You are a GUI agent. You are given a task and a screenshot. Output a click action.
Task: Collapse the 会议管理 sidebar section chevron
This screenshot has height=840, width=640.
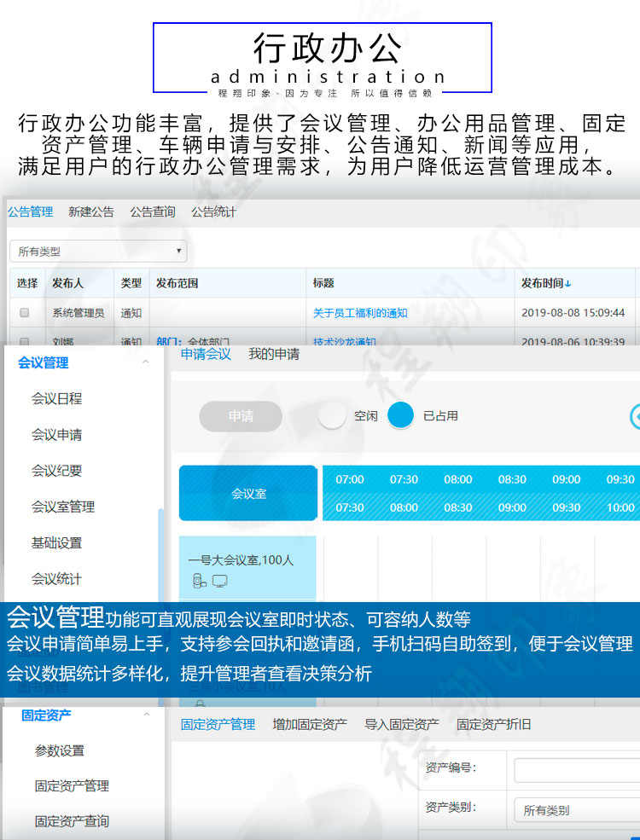(x=146, y=362)
